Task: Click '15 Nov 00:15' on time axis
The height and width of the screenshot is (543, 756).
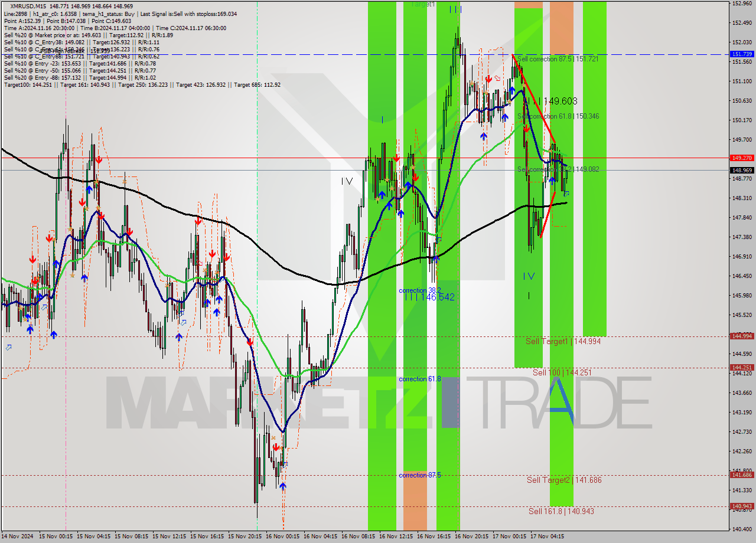Action: point(56,537)
